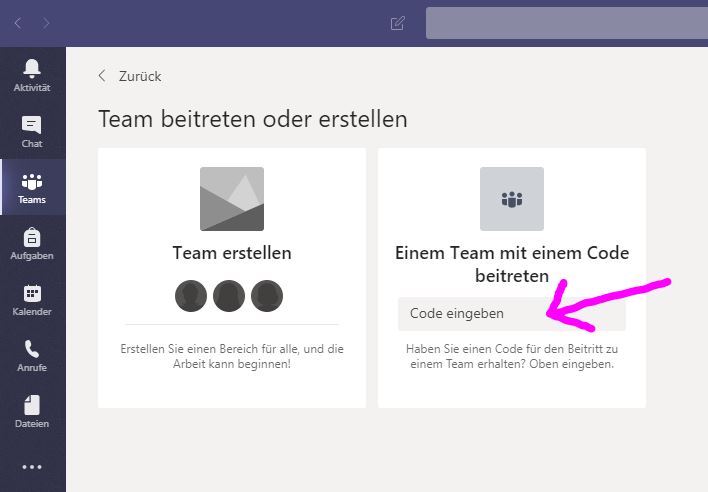Click the search bar at top
Image resolution: width=708 pixels, height=492 pixels.
(567, 23)
